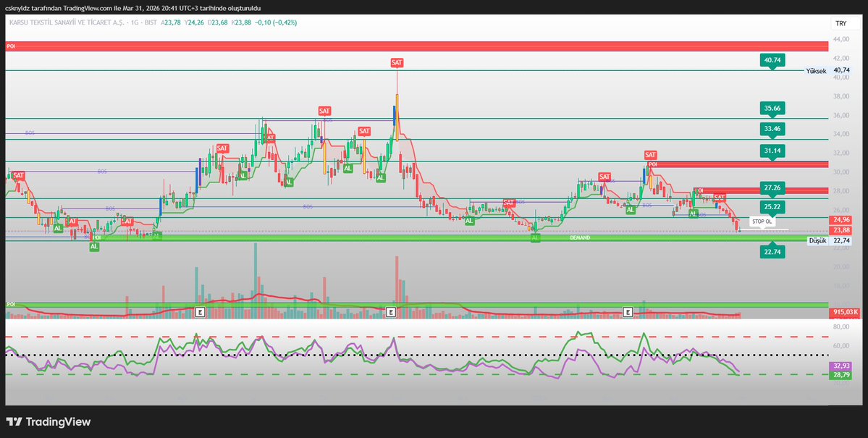Click the rightmost E earnings marker
Viewport: 868px width, 438px height.
click(x=628, y=312)
